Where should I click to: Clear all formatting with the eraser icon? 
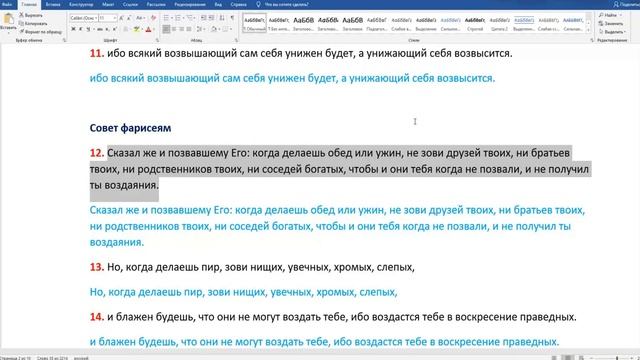pyautogui.click(x=153, y=18)
